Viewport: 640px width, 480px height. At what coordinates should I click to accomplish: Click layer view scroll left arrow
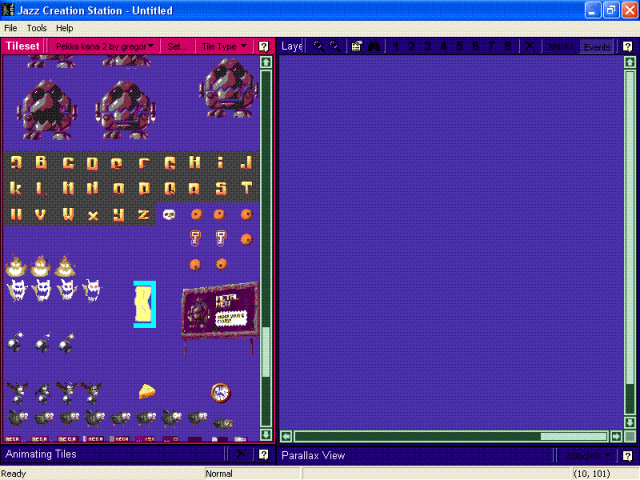286,436
